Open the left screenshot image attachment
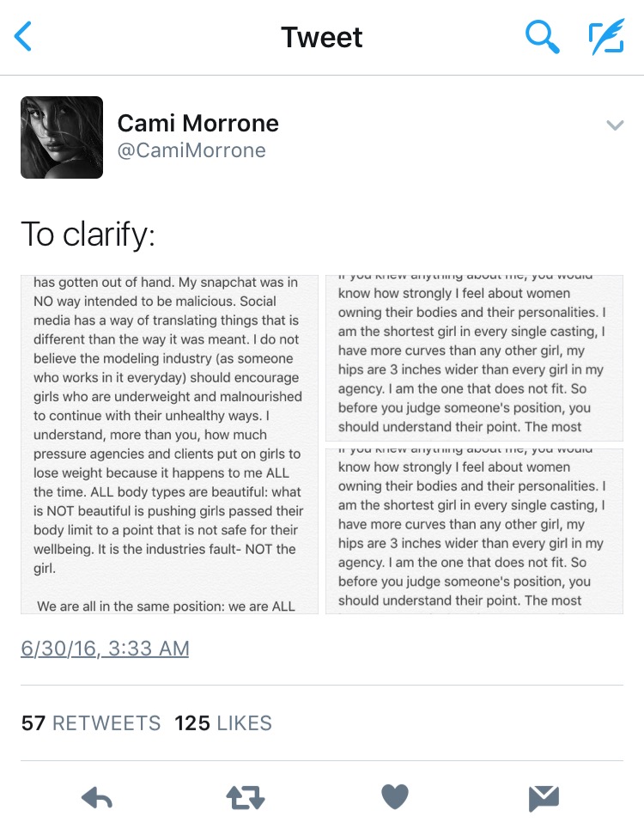Screen dimensions: 644x823 (x=169, y=444)
